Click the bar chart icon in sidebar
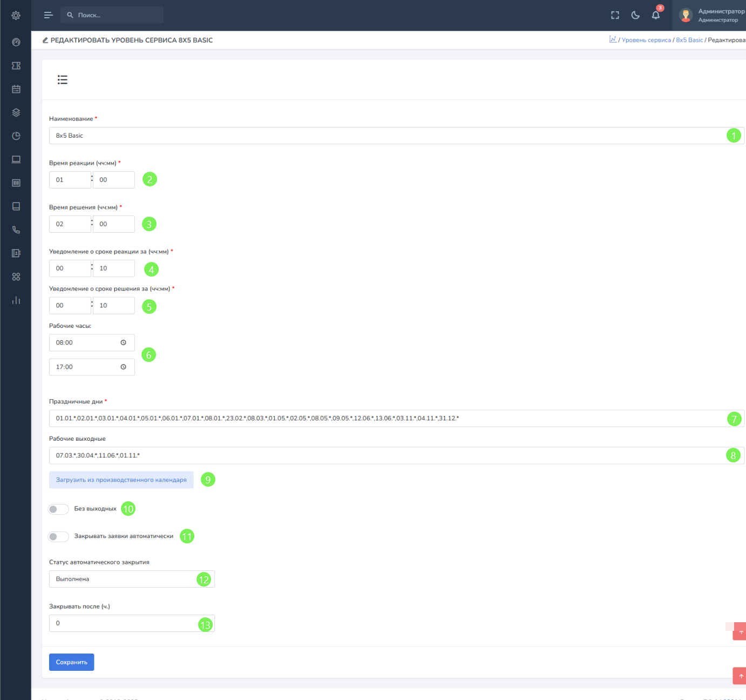Image resolution: width=746 pixels, height=700 pixels. [x=16, y=300]
